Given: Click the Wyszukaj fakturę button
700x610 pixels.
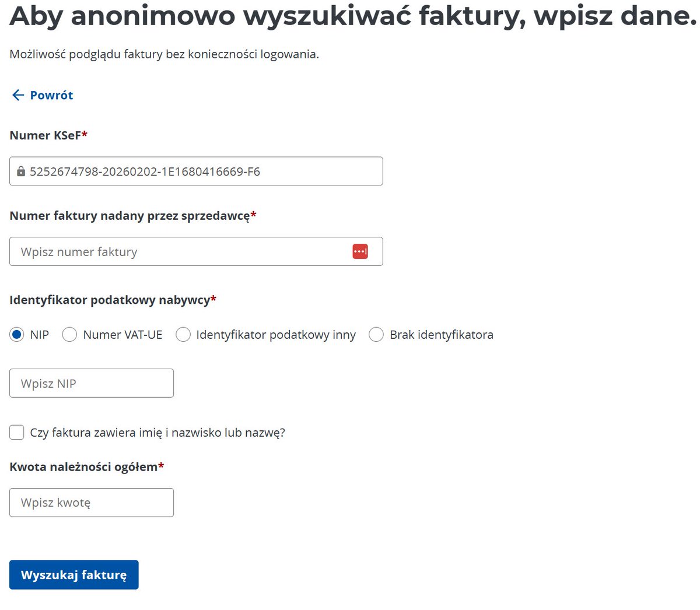Looking at the screenshot, I should tap(74, 575).
